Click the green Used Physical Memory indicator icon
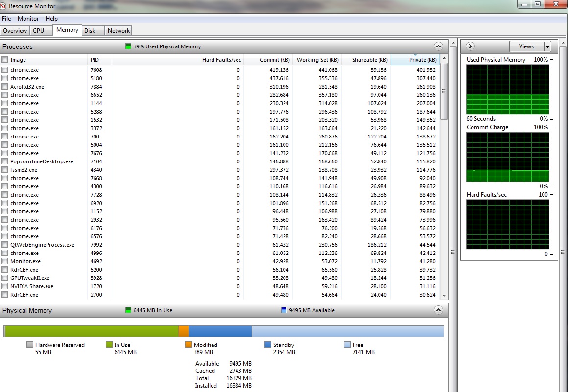Viewport: 568px width, 392px height. [x=128, y=46]
